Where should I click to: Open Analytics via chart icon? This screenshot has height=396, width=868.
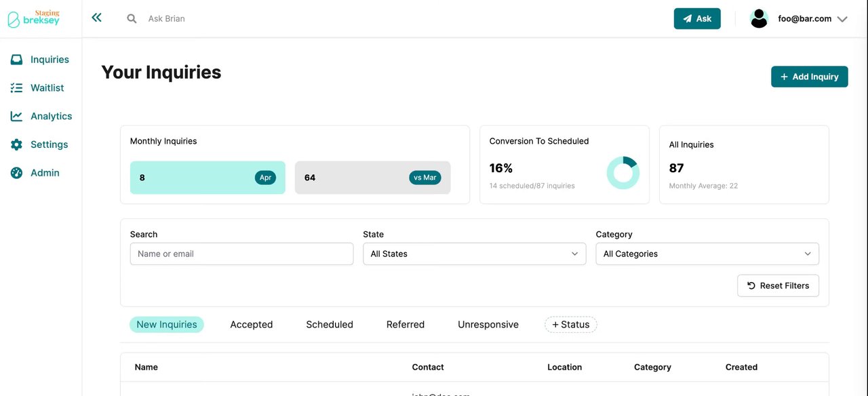click(x=16, y=116)
